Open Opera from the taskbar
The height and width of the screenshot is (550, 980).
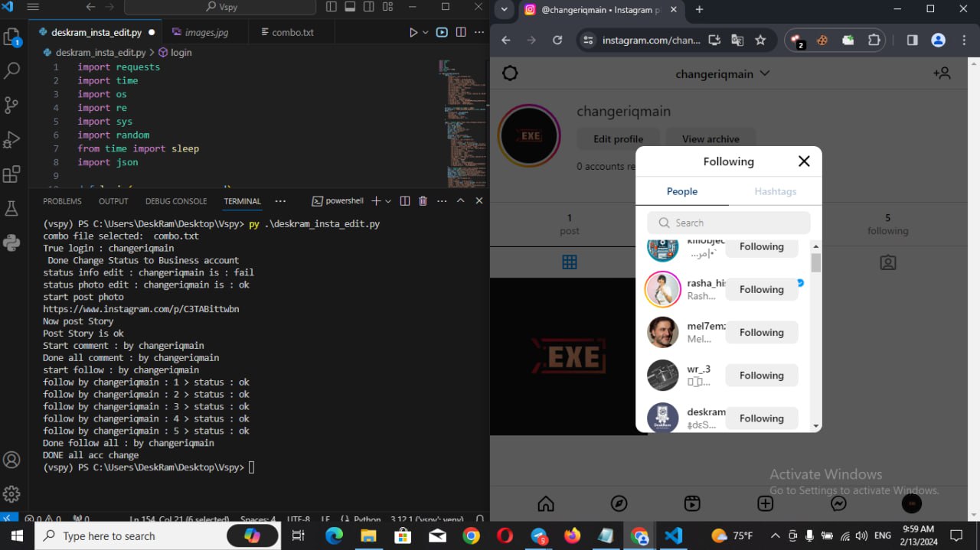point(505,535)
